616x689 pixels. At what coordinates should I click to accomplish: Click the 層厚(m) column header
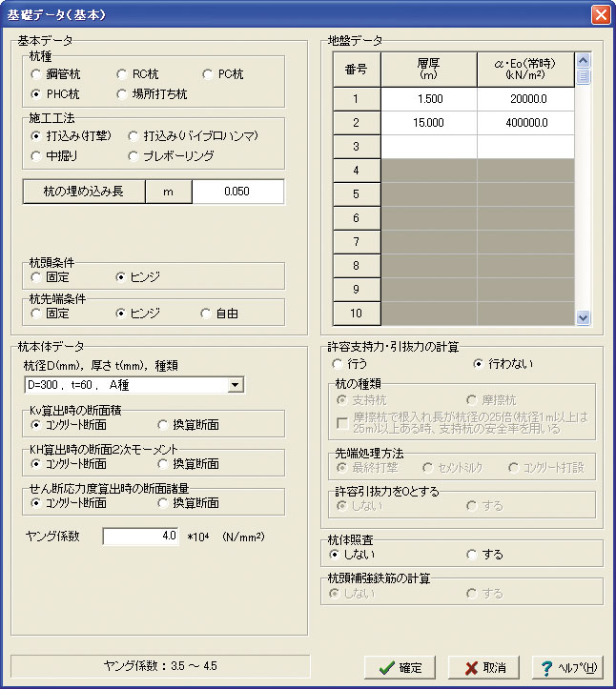tap(429, 70)
